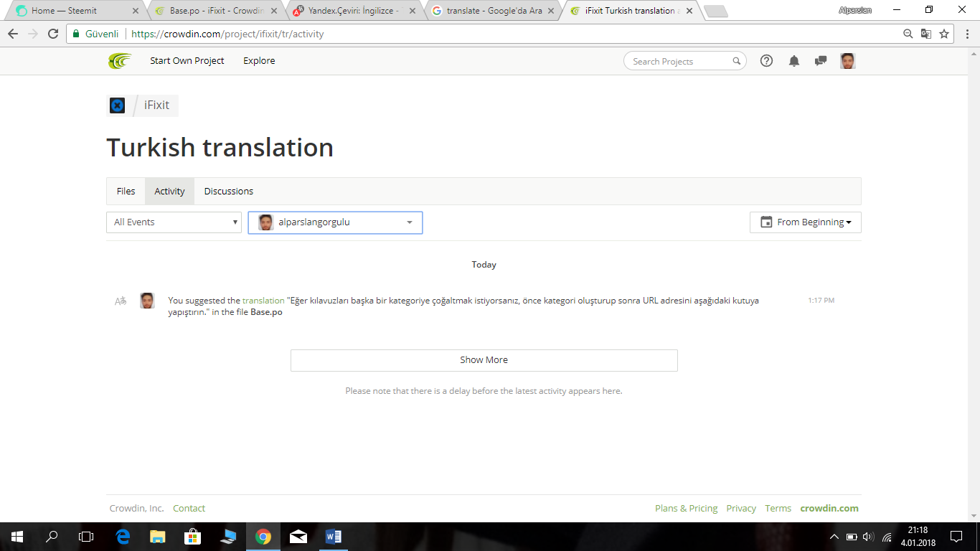
Task: Click the calendar icon on From Beginning
Action: pyautogui.click(x=766, y=222)
